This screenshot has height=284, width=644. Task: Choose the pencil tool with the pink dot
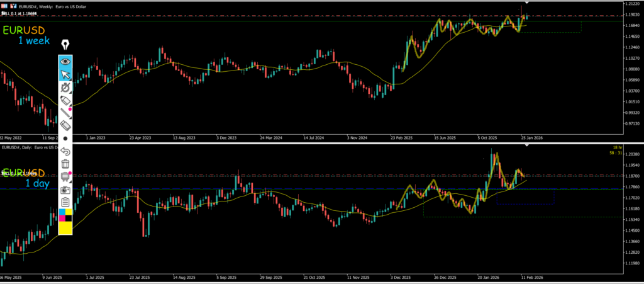[x=65, y=101]
